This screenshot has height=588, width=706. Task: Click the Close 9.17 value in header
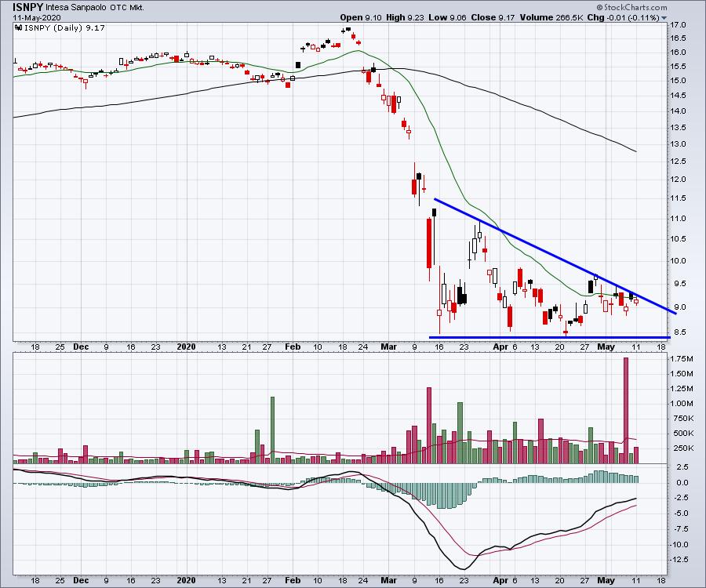[x=493, y=17]
